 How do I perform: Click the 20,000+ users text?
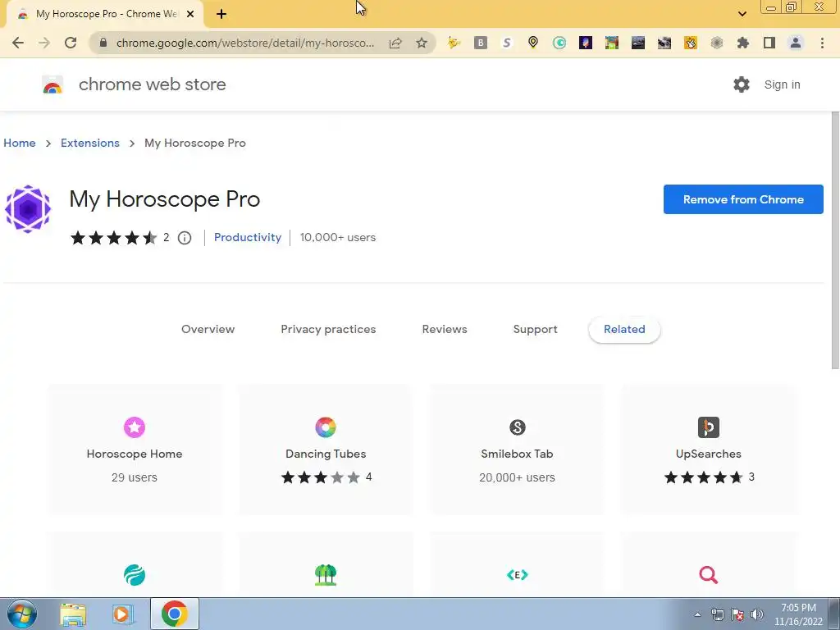pos(517,477)
